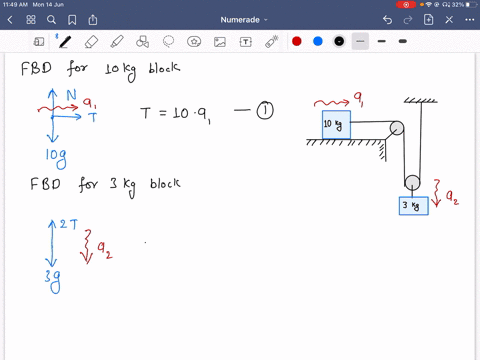480x360 pixels.
Task: Select the Shapes tool
Action: [x=142, y=42]
